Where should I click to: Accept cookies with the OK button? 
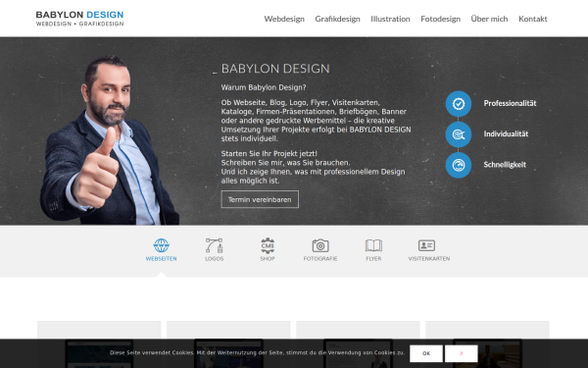426,353
